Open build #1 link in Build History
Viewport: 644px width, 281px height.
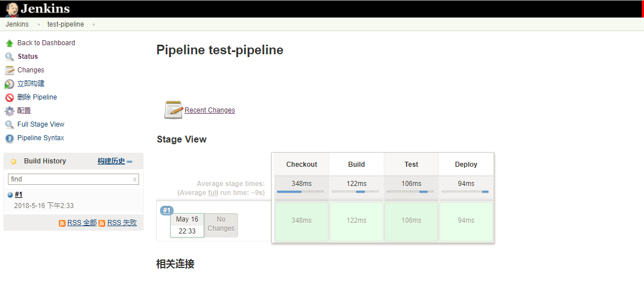click(19, 194)
